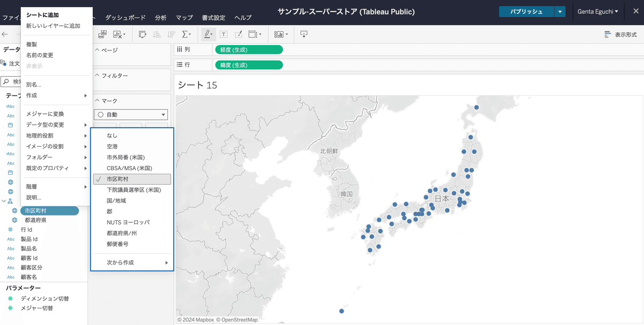Choose メジャーに変換 menu entry
644x325 pixels.
[x=56, y=114]
